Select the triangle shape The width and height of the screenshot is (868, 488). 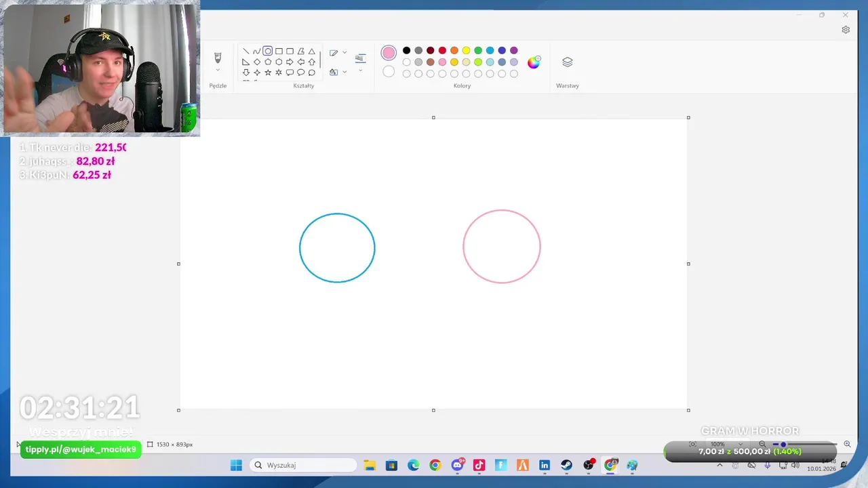[312, 52]
